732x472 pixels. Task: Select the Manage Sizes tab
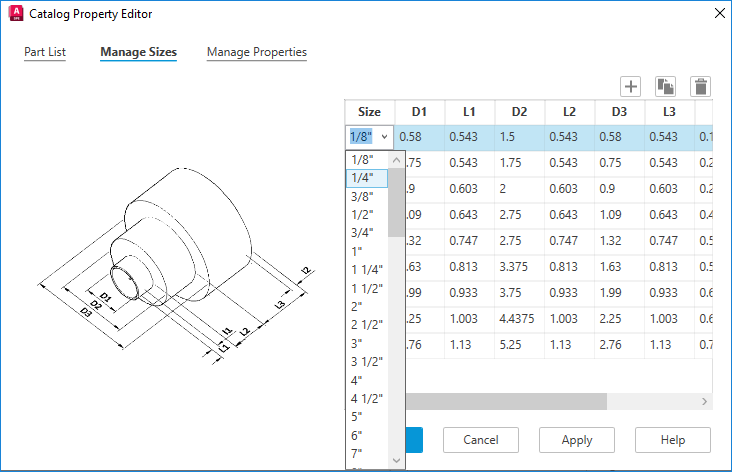click(x=139, y=52)
